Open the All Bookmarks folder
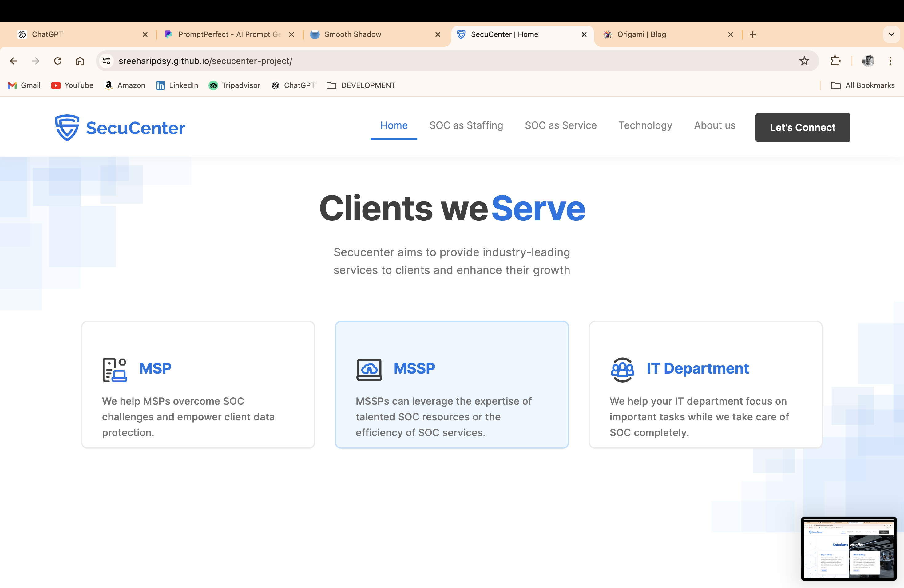This screenshot has width=904, height=588. (x=862, y=85)
